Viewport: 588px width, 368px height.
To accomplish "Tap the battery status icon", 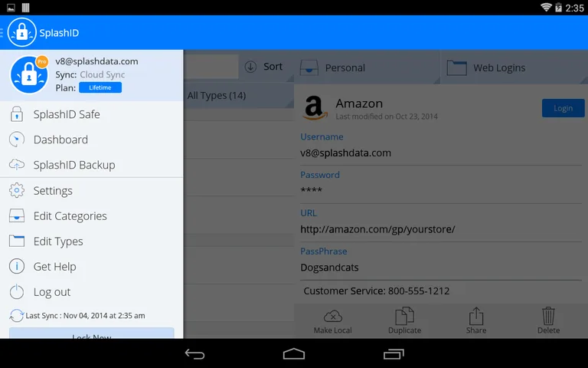I will [x=558, y=7].
